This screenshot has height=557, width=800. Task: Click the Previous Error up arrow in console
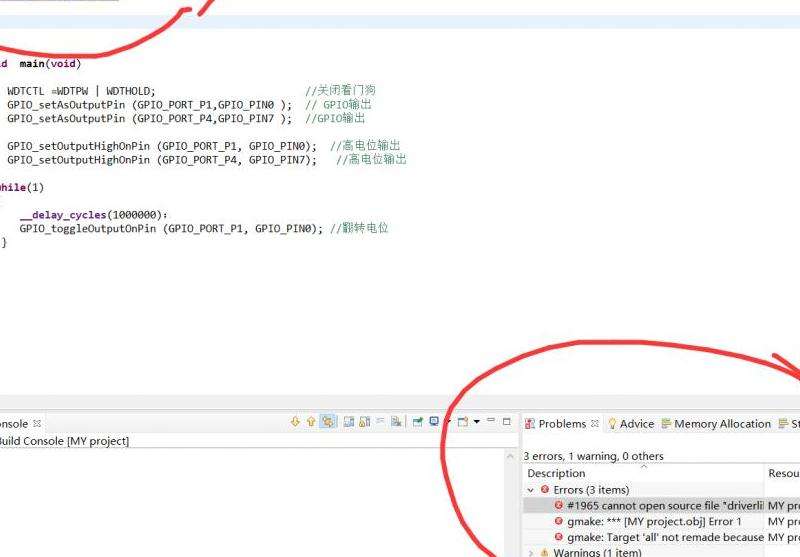pos(311,422)
